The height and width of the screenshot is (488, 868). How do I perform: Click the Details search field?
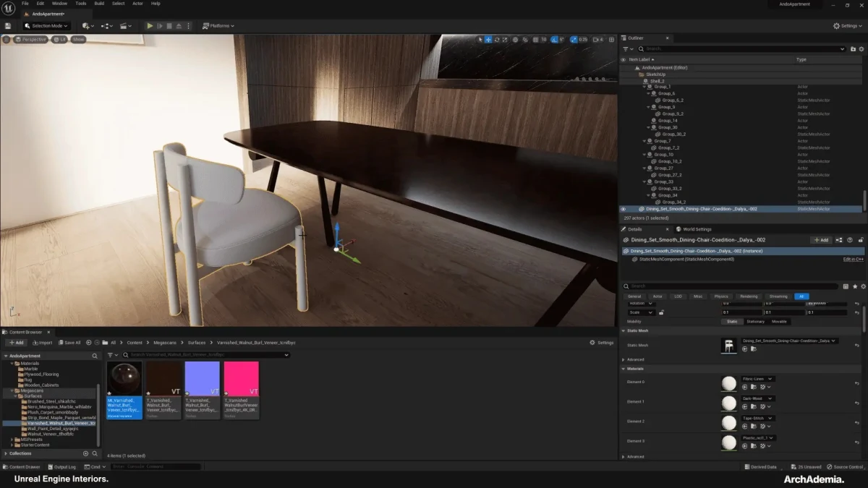tap(734, 286)
